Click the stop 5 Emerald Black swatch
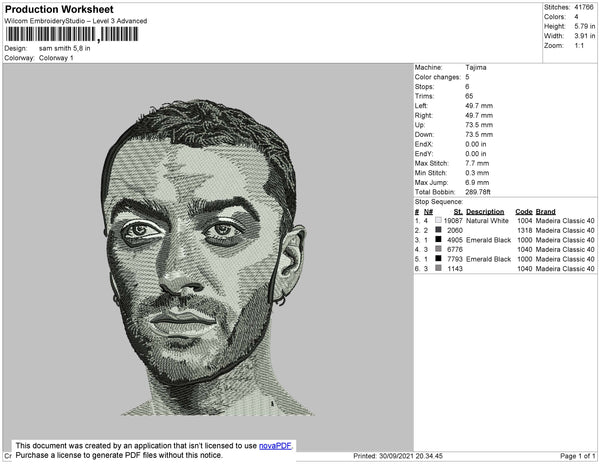The height and width of the screenshot is (464, 600). [x=438, y=259]
